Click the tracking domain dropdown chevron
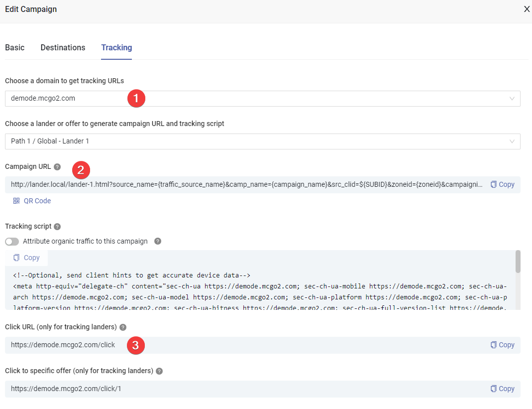 point(512,99)
